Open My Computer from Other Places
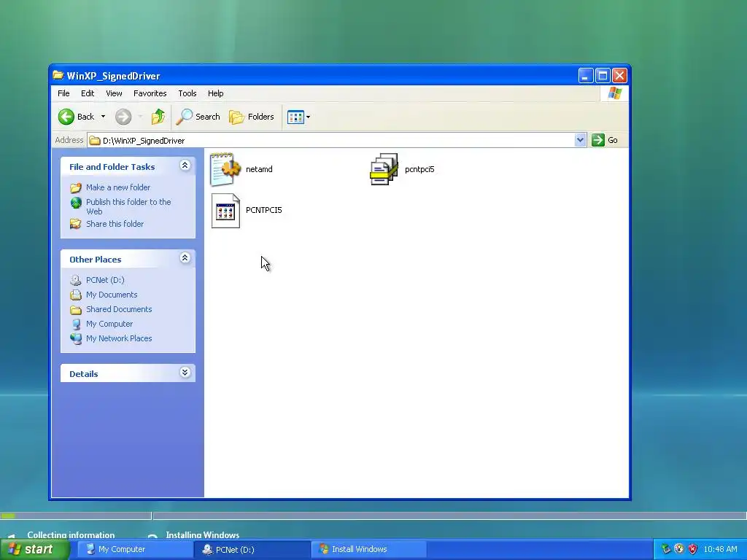The height and width of the screenshot is (560, 747). pyautogui.click(x=109, y=324)
